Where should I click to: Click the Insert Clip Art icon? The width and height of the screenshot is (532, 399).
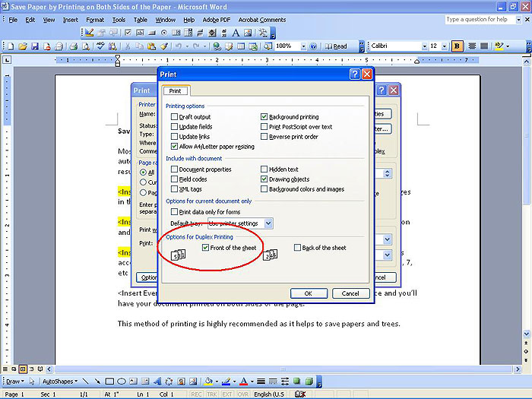coord(181,382)
